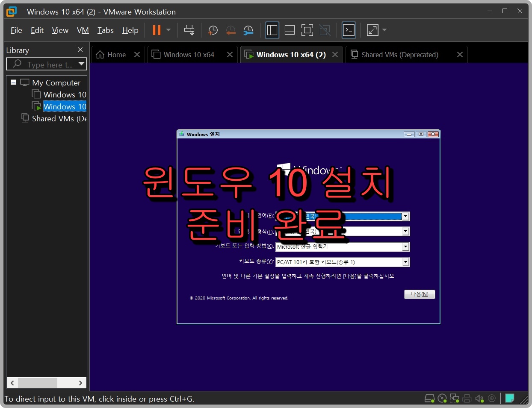Image resolution: width=532 pixels, height=408 pixels.
Task: Toggle the Library panel visibility
Action: tap(272, 30)
